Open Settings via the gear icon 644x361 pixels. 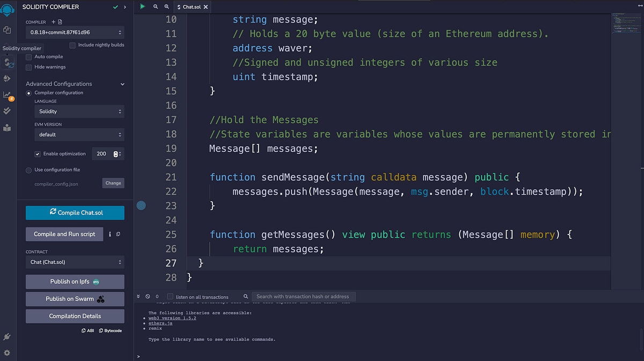7,353
